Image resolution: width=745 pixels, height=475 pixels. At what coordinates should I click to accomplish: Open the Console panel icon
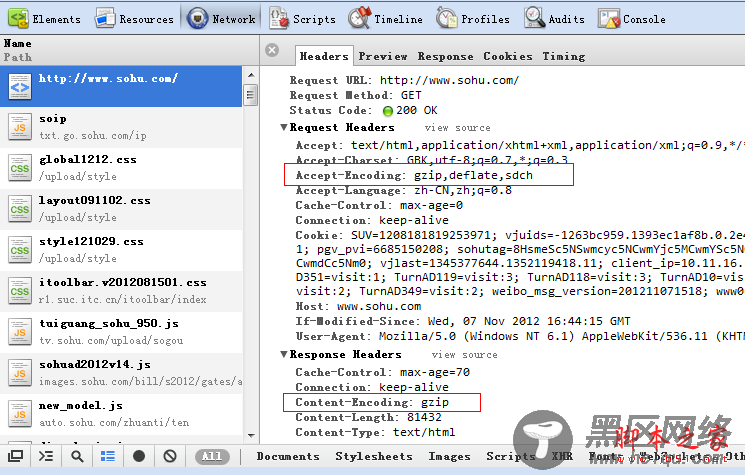[x=609, y=19]
